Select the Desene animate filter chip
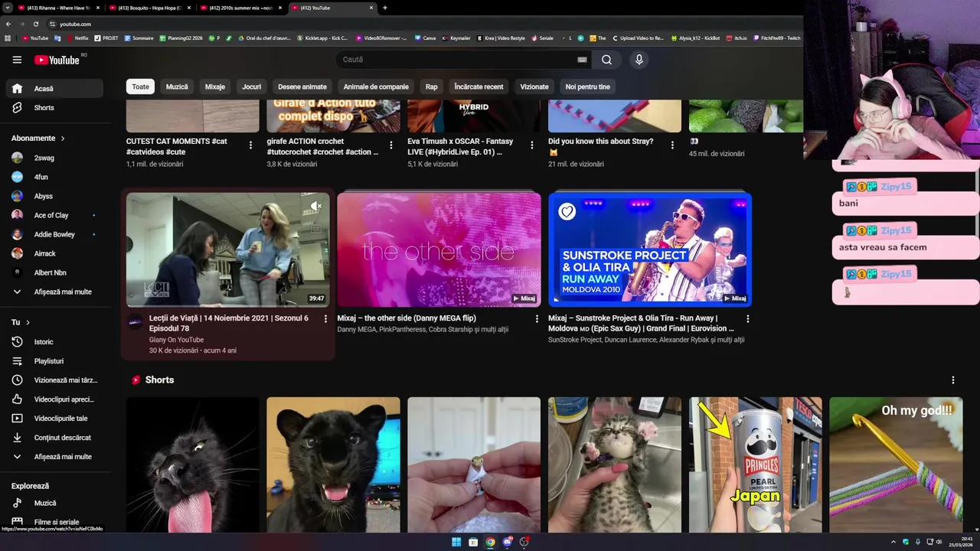 [x=302, y=86]
